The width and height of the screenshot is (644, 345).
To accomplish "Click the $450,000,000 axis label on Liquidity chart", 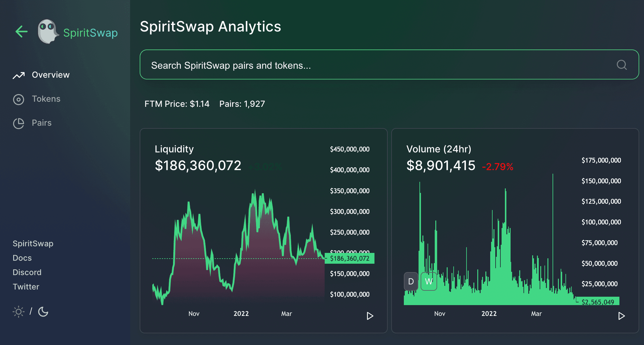I will click(x=350, y=149).
